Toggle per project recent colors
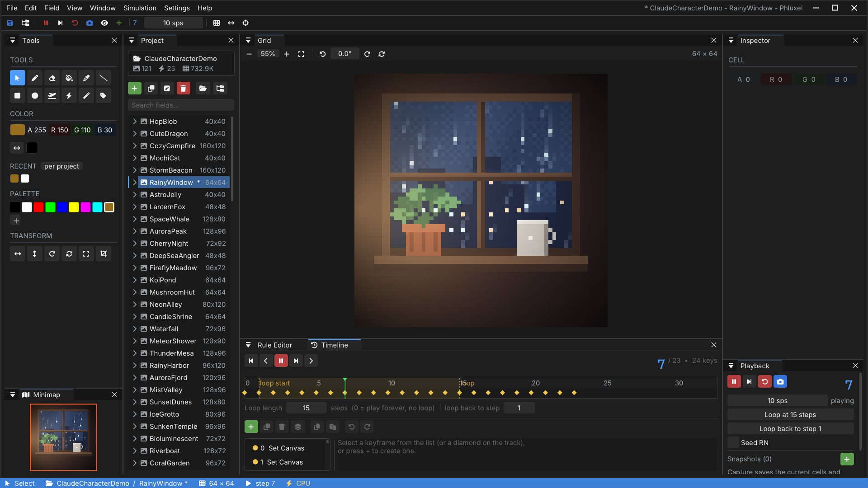 coord(61,166)
